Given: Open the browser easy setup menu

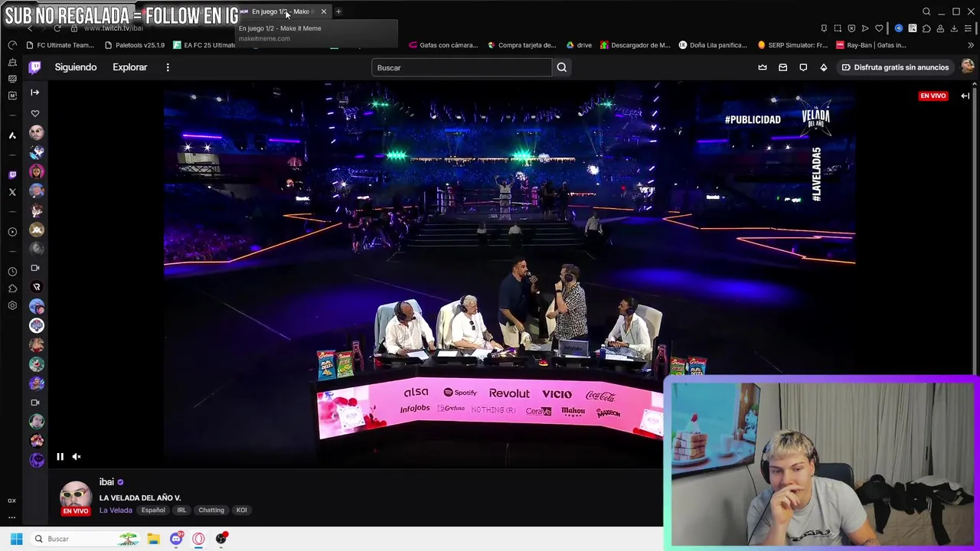Looking at the screenshot, I should pos(968,28).
